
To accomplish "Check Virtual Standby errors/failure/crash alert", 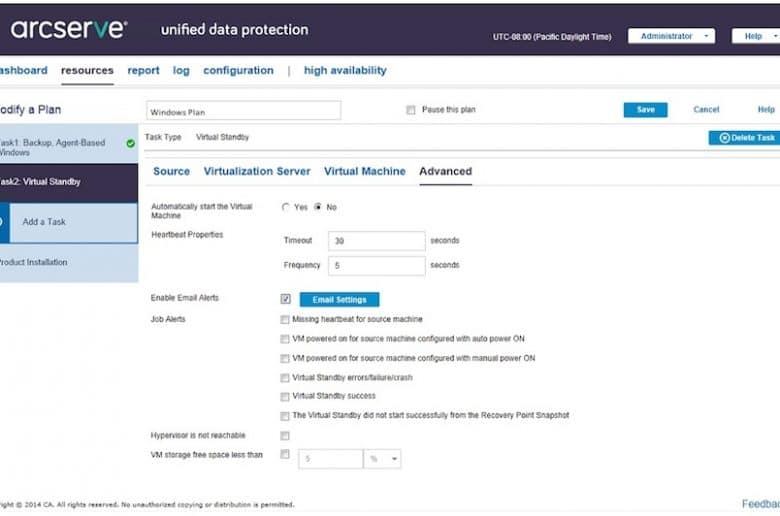I will [x=285, y=378].
